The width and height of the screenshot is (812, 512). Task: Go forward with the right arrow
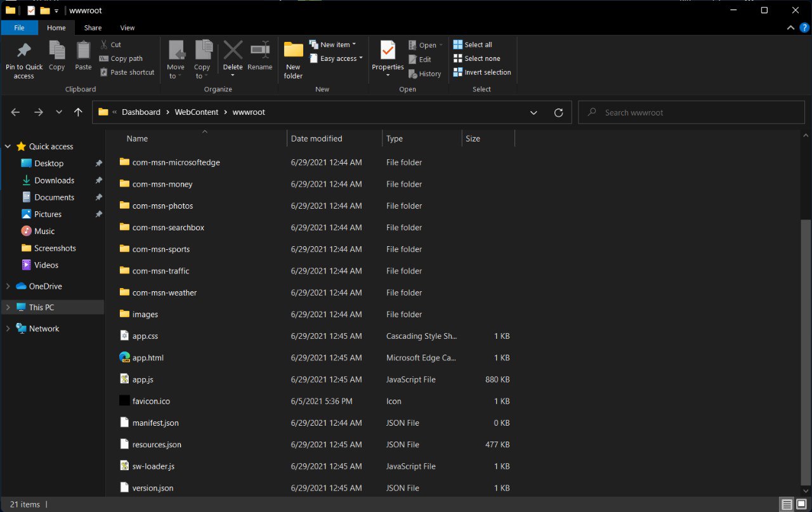click(38, 112)
